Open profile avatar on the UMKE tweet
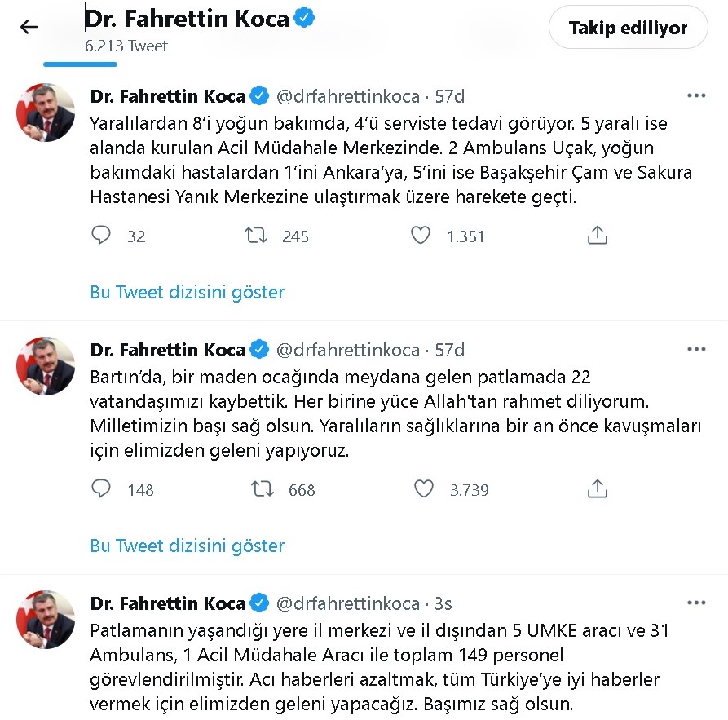 [46, 619]
